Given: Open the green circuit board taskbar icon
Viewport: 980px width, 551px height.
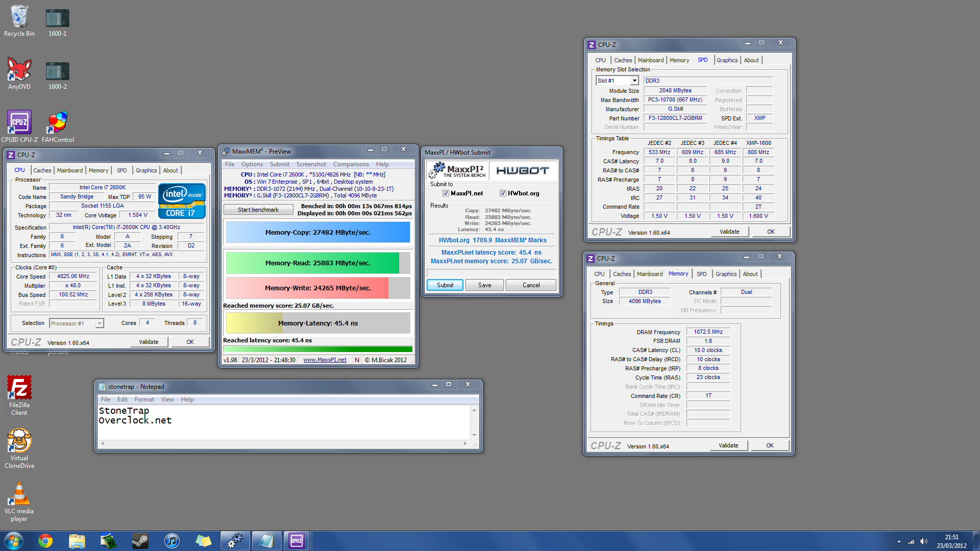Looking at the screenshot, I should [x=108, y=541].
